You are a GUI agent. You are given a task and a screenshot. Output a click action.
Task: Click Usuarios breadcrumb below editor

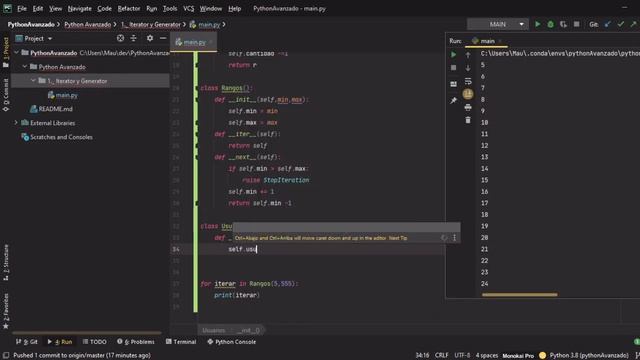tap(213, 330)
